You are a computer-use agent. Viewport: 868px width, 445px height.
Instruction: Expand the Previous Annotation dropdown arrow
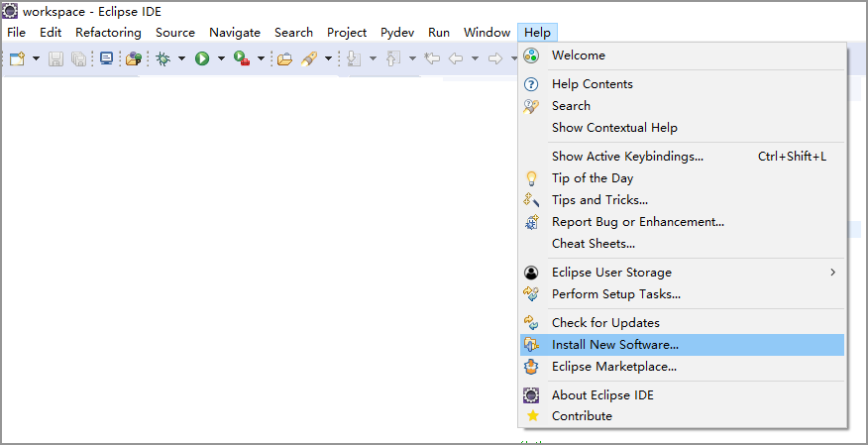point(412,58)
